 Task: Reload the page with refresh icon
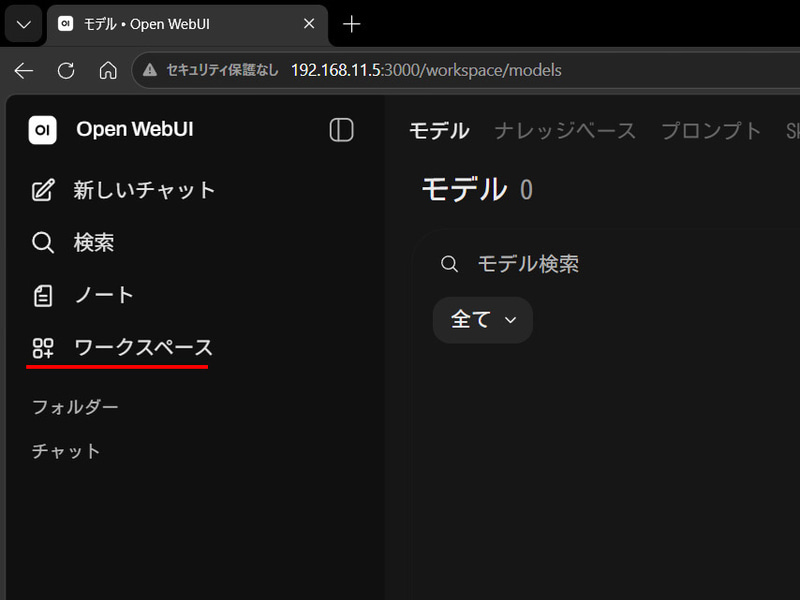[66, 70]
